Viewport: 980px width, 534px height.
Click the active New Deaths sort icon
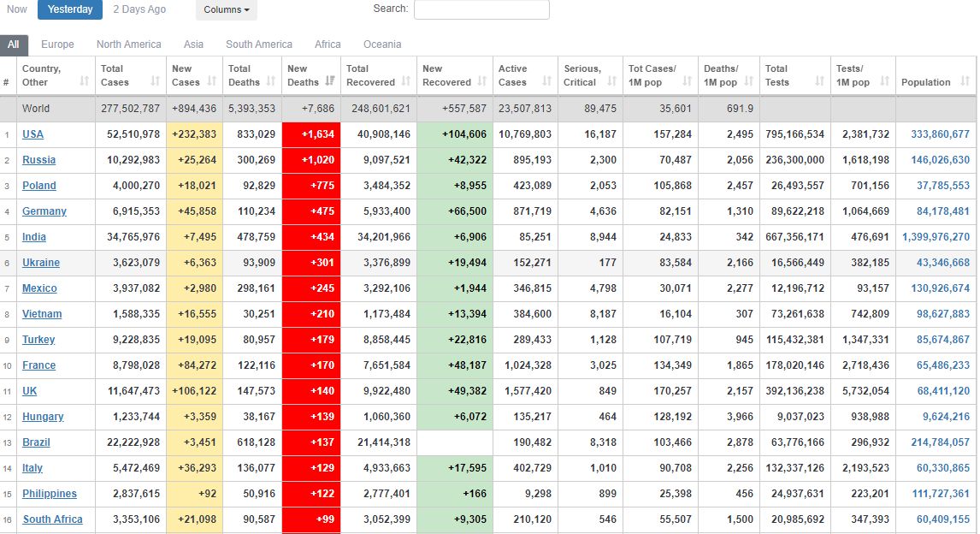click(x=330, y=82)
